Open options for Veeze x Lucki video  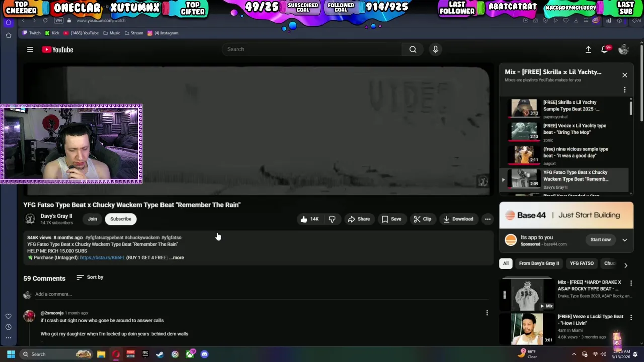pyautogui.click(x=631, y=318)
